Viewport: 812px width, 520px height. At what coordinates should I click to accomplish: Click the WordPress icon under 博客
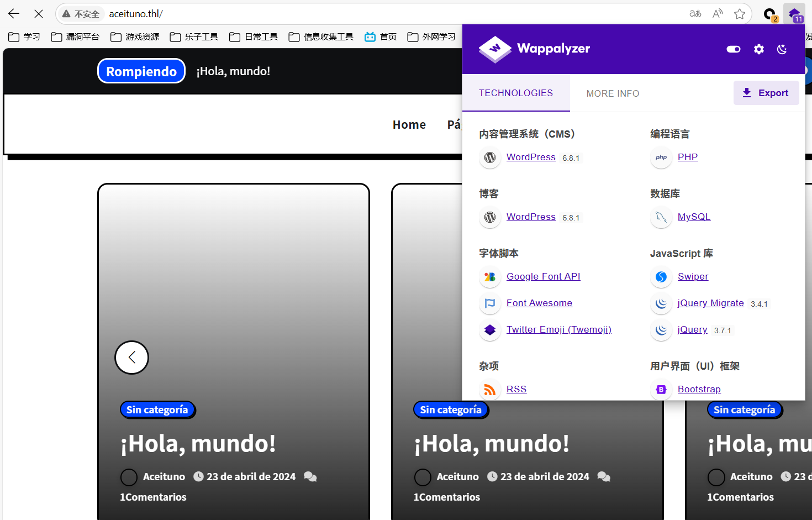pyautogui.click(x=490, y=217)
